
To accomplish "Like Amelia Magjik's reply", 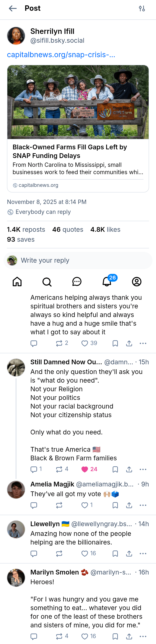I will (85, 505).
